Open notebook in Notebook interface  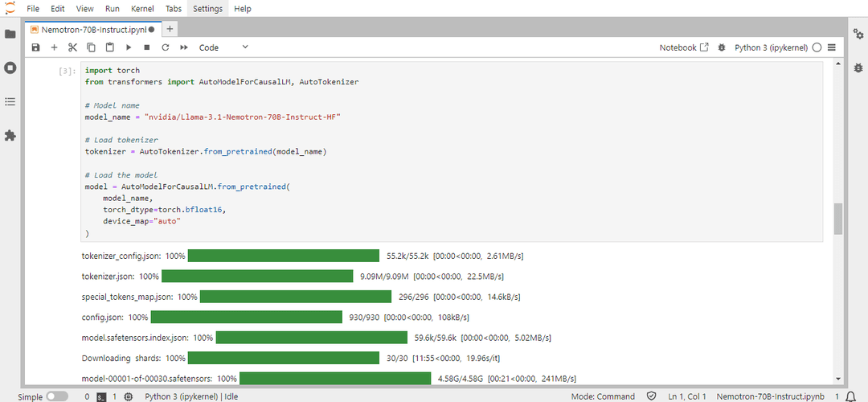point(684,47)
